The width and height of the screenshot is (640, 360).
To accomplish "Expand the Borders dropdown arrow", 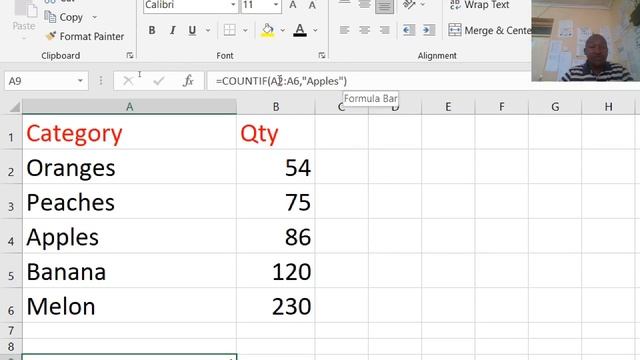I will (245, 30).
